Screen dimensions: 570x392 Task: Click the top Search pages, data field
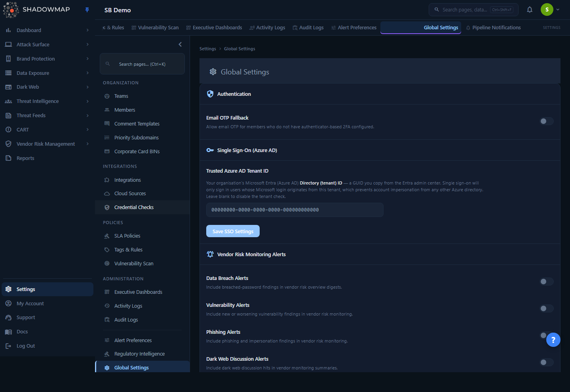pos(473,10)
